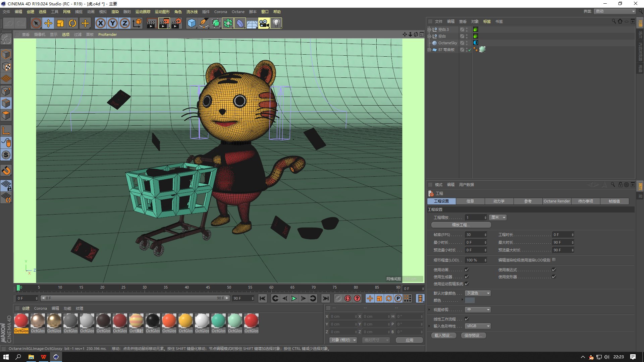Activate the Move tool in top toolbar
This screenshot has height=362, width=644.
48,23
